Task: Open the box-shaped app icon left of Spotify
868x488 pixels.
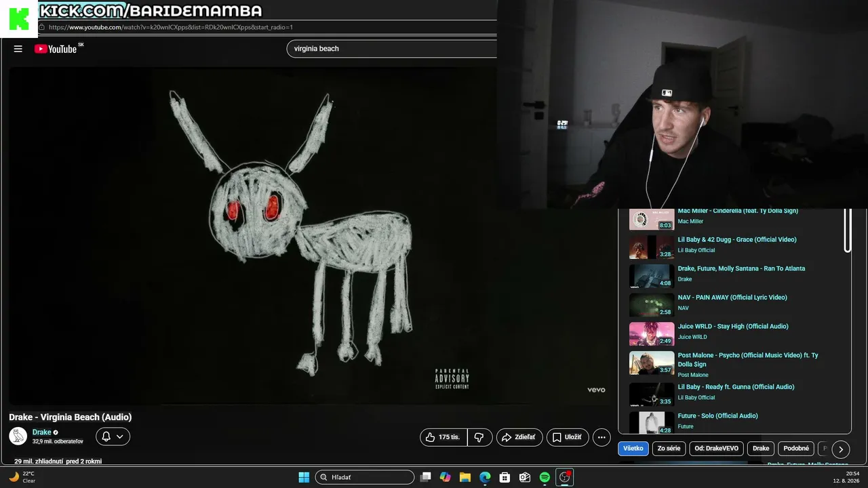Action: tap(525, 477)
